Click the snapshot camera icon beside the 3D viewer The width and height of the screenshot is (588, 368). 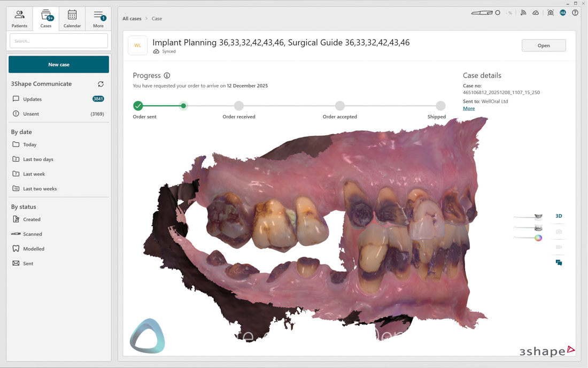click(559, 231)
